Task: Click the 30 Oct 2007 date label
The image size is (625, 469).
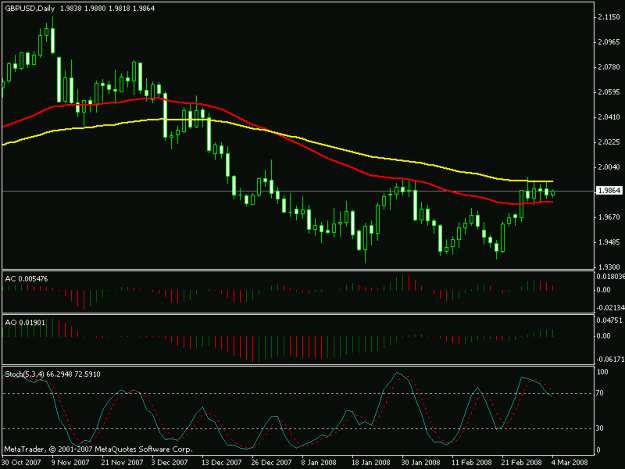Action: (x=22, y=462)
